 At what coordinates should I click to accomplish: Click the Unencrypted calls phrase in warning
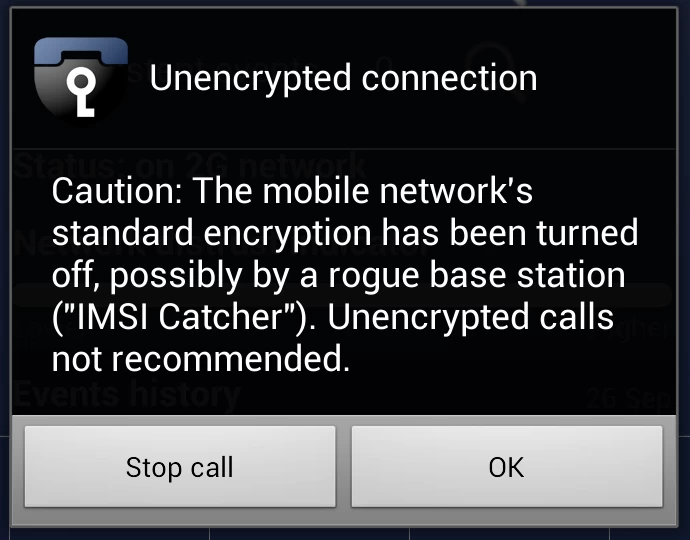[470, 317]
